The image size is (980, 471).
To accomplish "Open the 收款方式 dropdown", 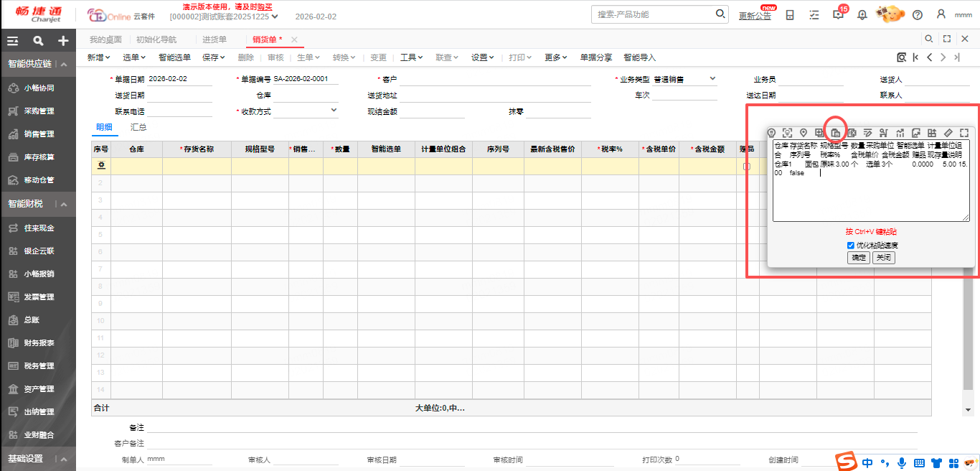I will [334, 111].
